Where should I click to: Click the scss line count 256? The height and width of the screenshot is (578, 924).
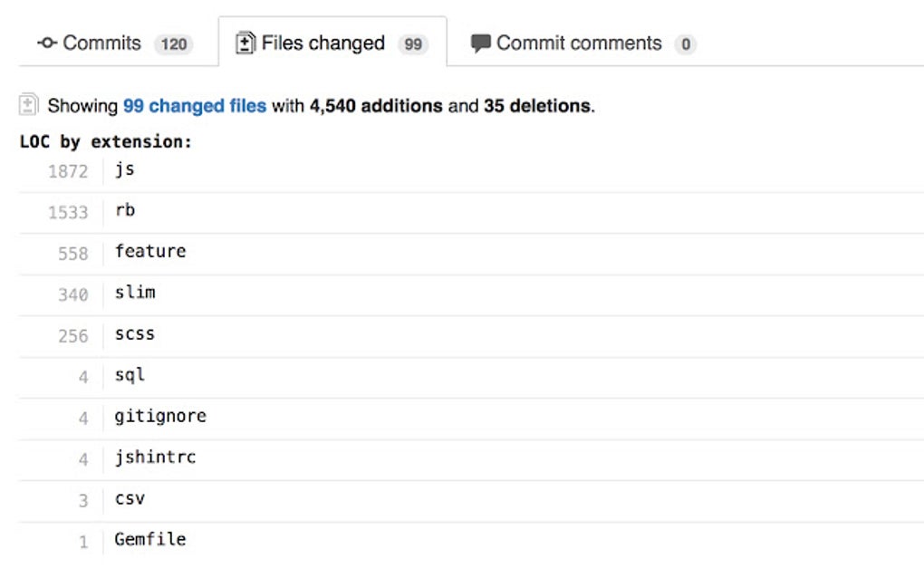[x=74, y=333]
